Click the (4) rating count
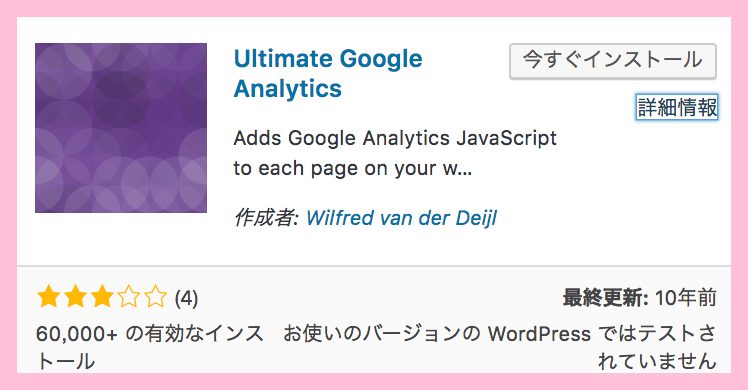Image resolution: width=748 pixels, height=390 pixels. click(x=186, y=298)
